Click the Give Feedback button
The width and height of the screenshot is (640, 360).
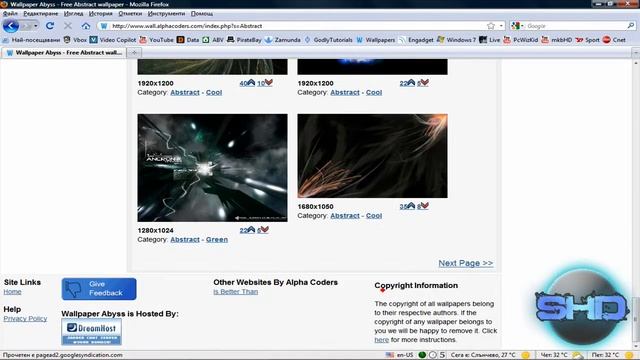[x=99, y=289]
